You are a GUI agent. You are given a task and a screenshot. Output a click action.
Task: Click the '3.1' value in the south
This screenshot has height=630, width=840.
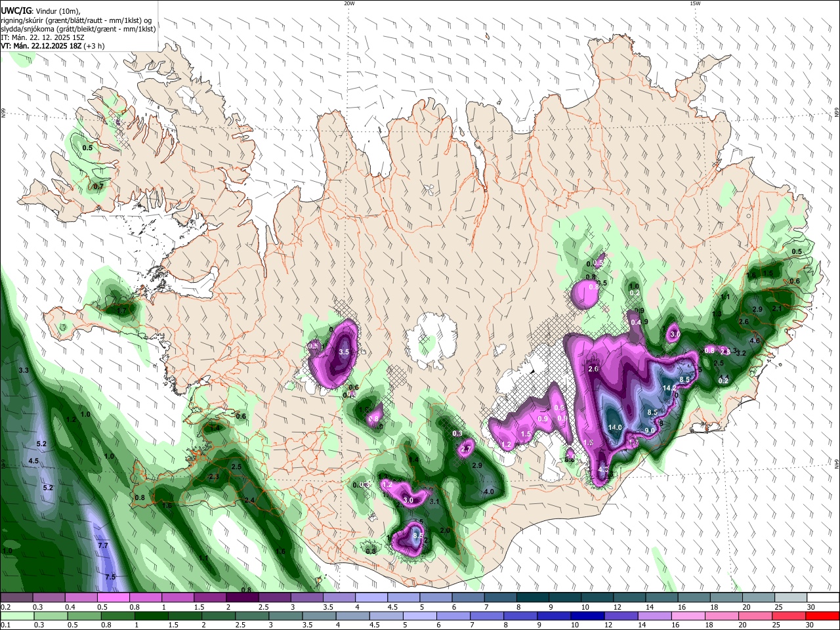pyautogui.click(x=434, y=501)
